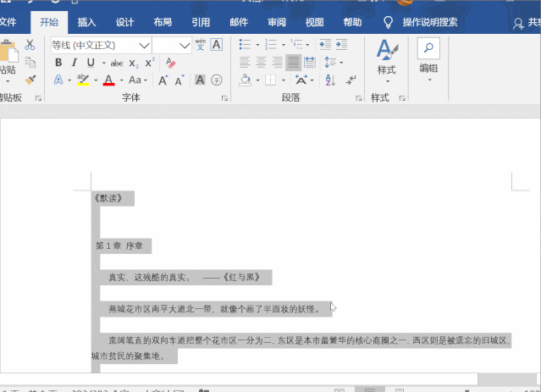Apply multilevel list
Screen dimensions: 541x392
click(296, 45)
